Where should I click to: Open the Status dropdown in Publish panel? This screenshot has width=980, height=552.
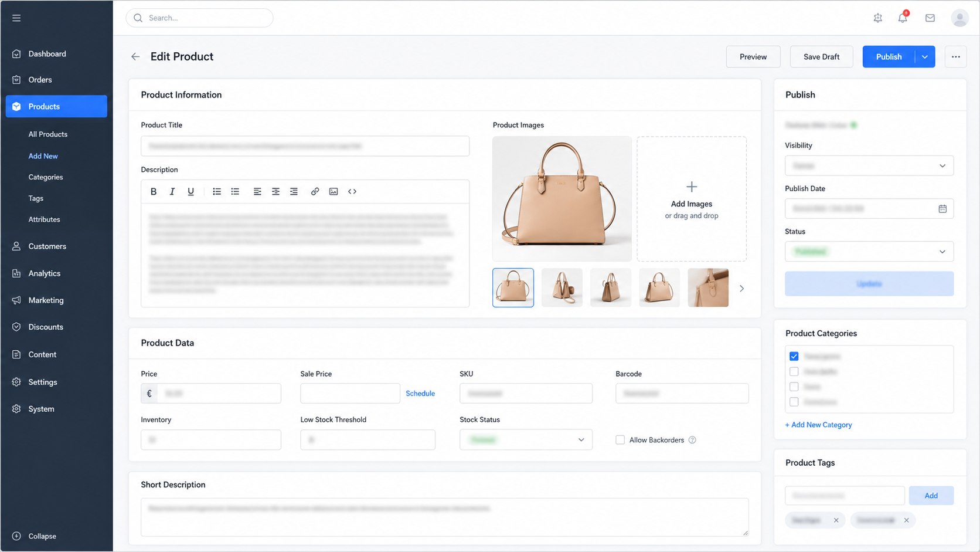869,252
